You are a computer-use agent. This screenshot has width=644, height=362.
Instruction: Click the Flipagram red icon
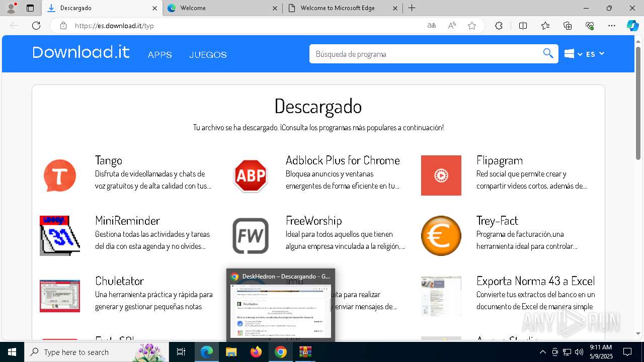click(x=441, y=175)
